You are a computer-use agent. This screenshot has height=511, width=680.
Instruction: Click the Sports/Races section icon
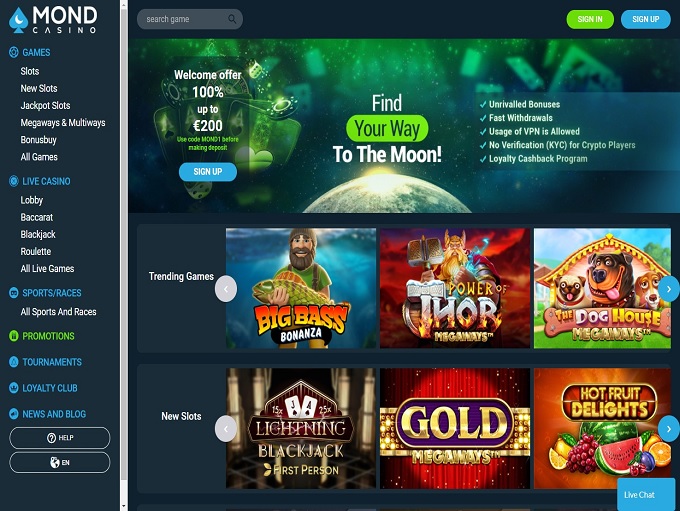[13, 293]
